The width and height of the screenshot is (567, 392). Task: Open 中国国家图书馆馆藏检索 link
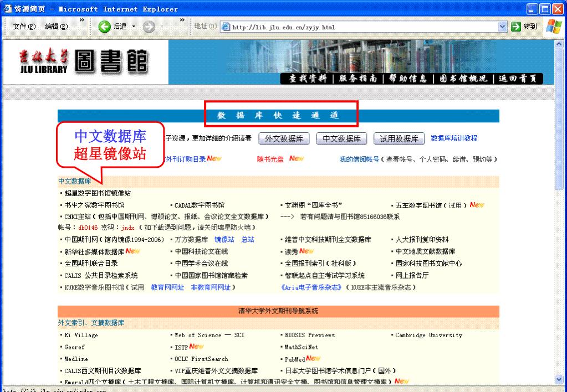pyautogui.click(x=211, y=275)
